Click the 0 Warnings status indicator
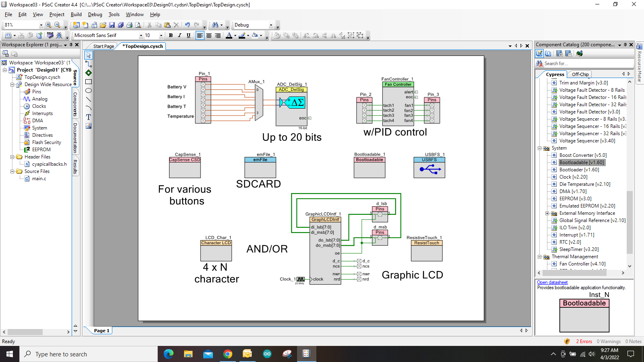Image resolution: width=644 pixels, height=362 pixels. pyautogui.click(x=609, y=341)
